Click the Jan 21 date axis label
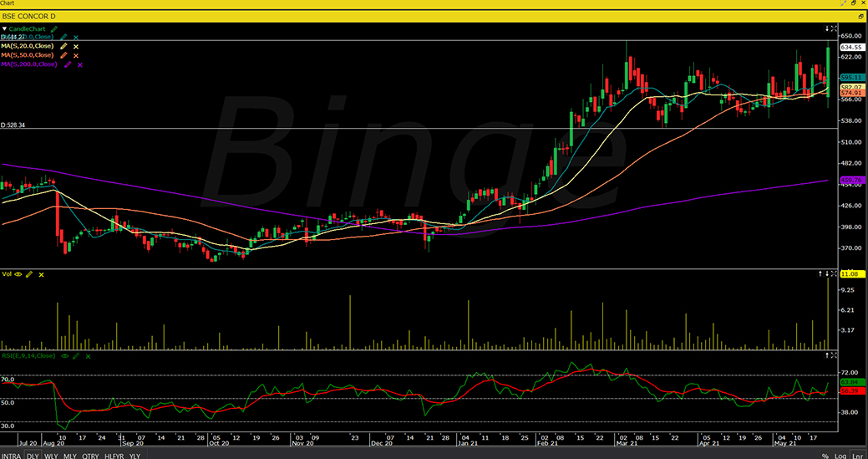This screenshot has height=459, width=868. [466, 444]
